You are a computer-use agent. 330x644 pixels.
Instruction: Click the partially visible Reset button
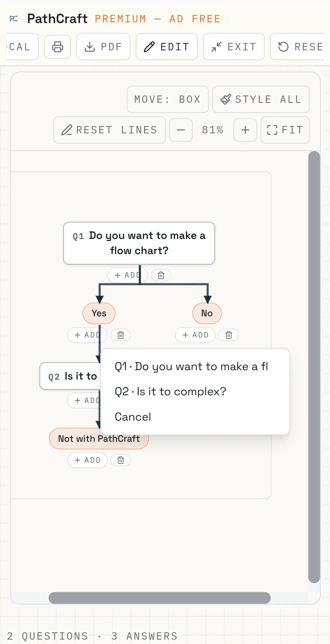pos(297,47)
